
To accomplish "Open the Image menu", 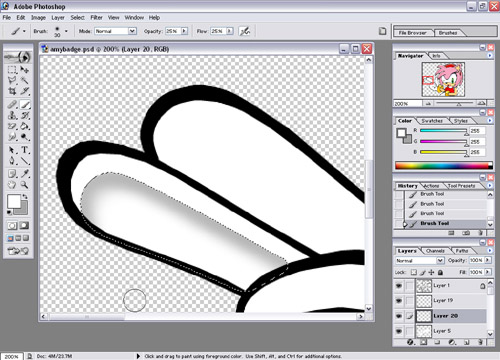I will coord(38,17).
